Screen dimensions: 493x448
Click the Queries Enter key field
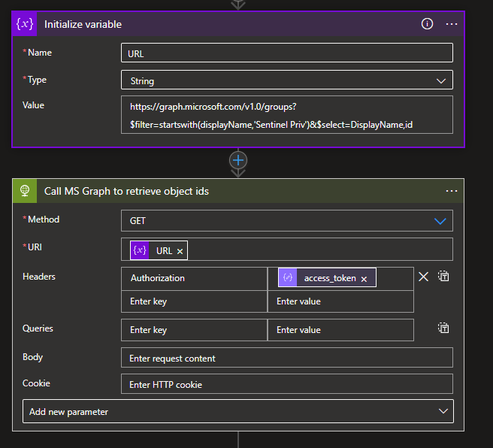coord(194,330)
